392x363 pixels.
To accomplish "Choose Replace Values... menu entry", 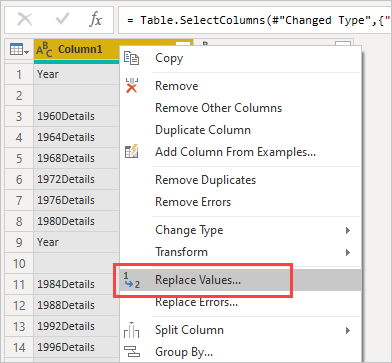I will (x=240, y=280).
